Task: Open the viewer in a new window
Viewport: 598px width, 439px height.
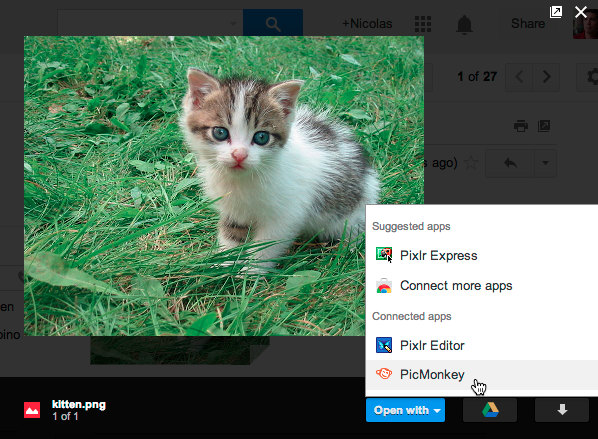Action: click(x=556, y=12)
